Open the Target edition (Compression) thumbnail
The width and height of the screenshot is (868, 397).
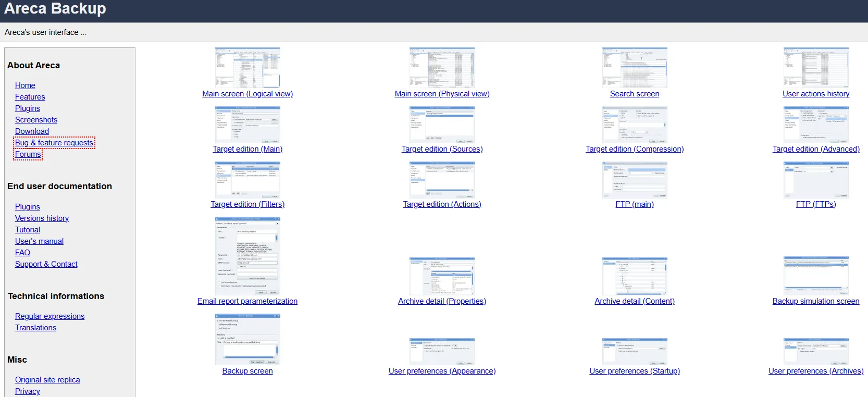tap(635, 125)
